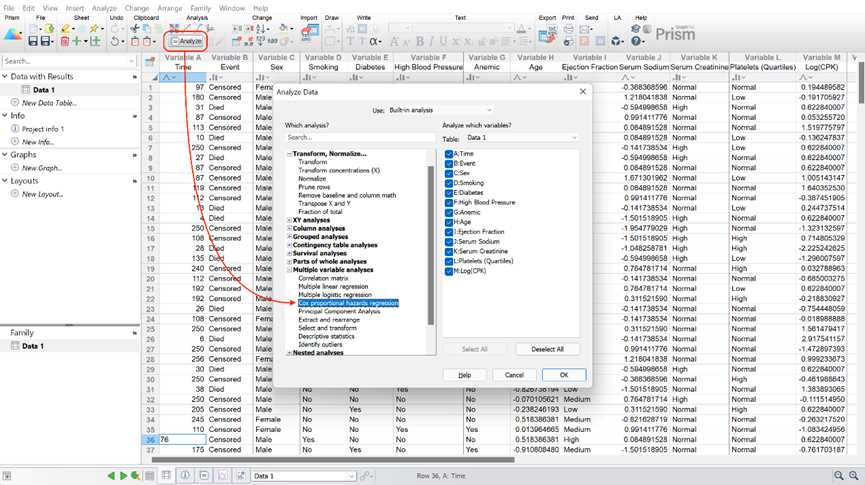Screen dimensions: 865x485
Task: Click the analysis search field in dialog
Action: pos(360,137)
